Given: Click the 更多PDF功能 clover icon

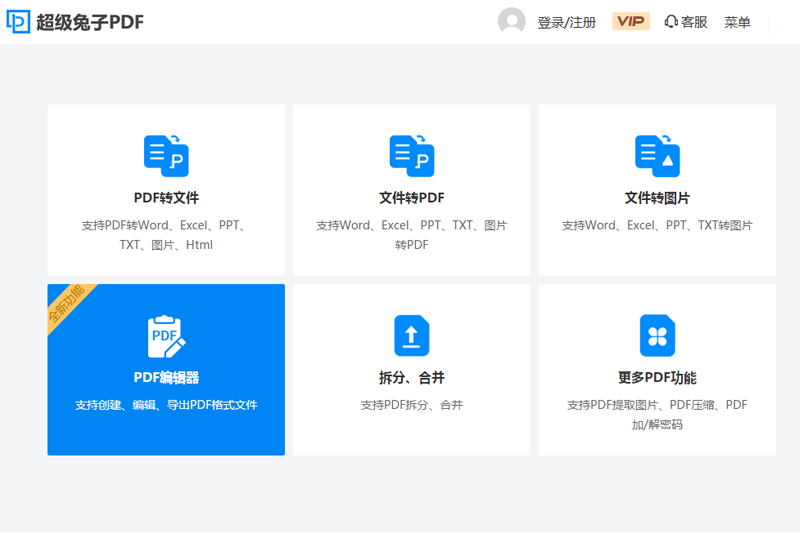Looking at the screenshot, I should [657, 336].
